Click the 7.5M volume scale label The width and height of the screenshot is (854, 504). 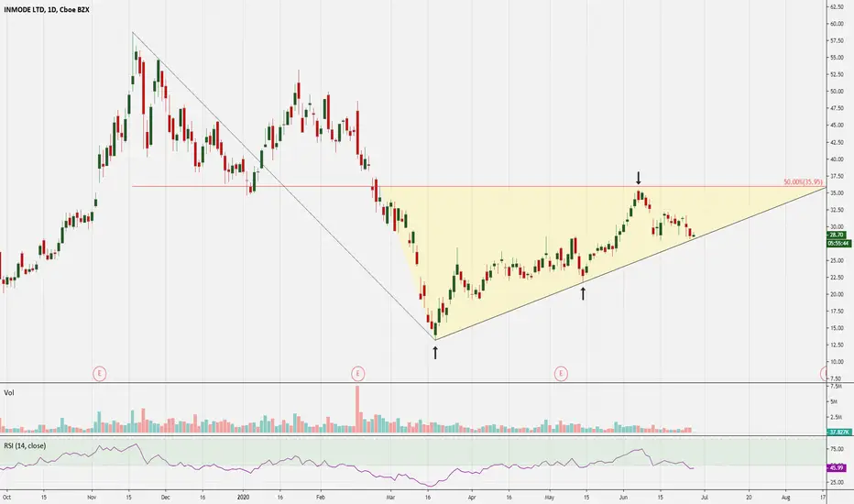point(836,387)
